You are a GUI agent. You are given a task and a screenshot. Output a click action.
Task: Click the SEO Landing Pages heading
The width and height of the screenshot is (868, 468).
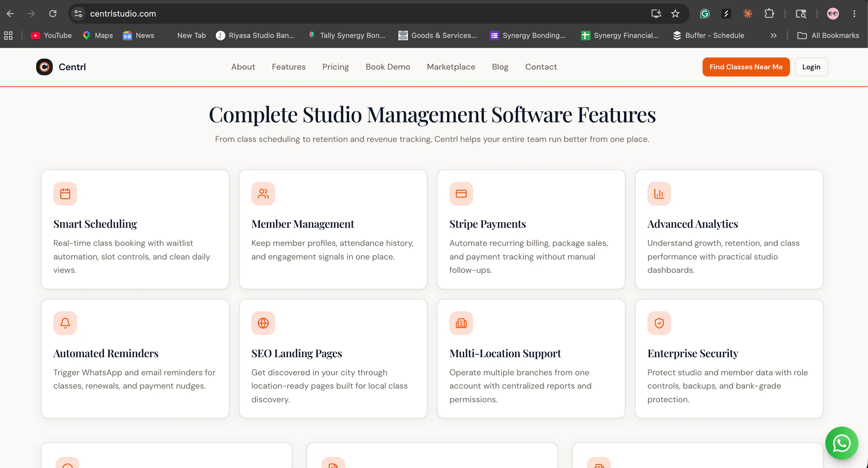click(296, 353)
